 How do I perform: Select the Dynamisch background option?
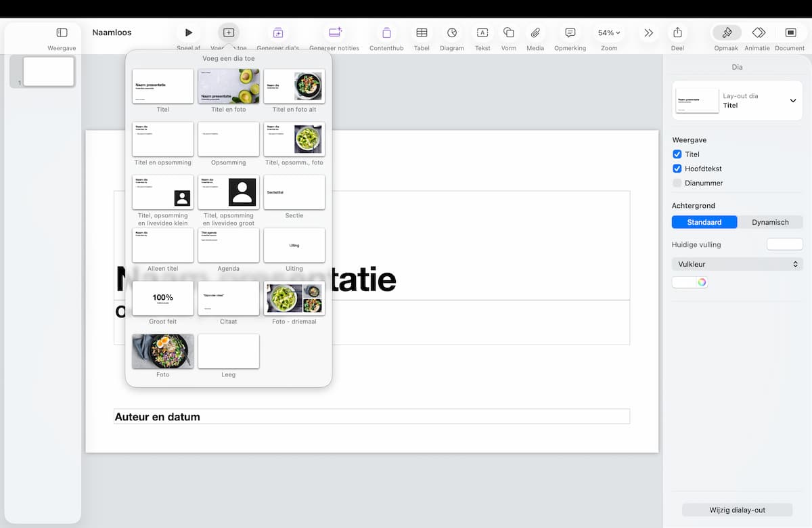(x=770, y=222)
